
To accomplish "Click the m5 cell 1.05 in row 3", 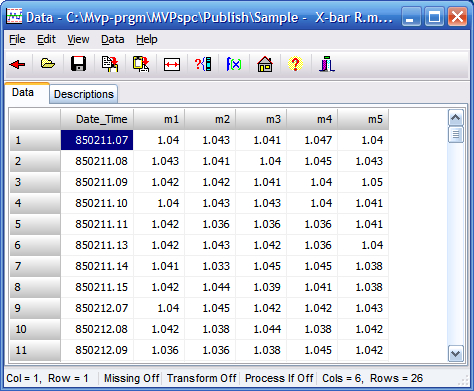I will pyautogui.click(x=363, y=182).
